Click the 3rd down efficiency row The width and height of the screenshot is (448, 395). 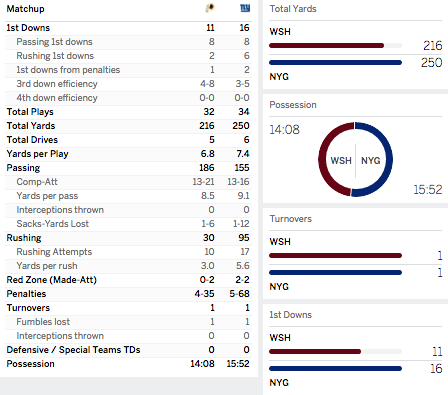[128, 84]
